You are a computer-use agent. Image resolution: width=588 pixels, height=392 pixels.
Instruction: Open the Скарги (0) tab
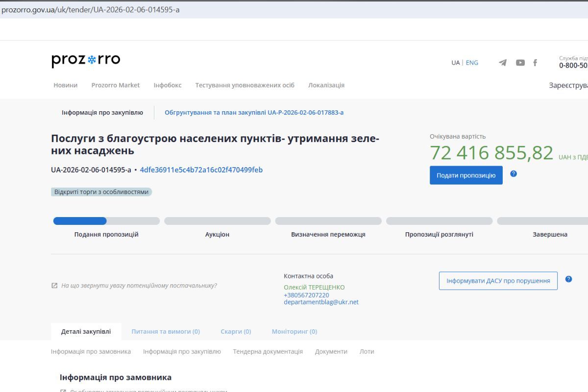236,331
